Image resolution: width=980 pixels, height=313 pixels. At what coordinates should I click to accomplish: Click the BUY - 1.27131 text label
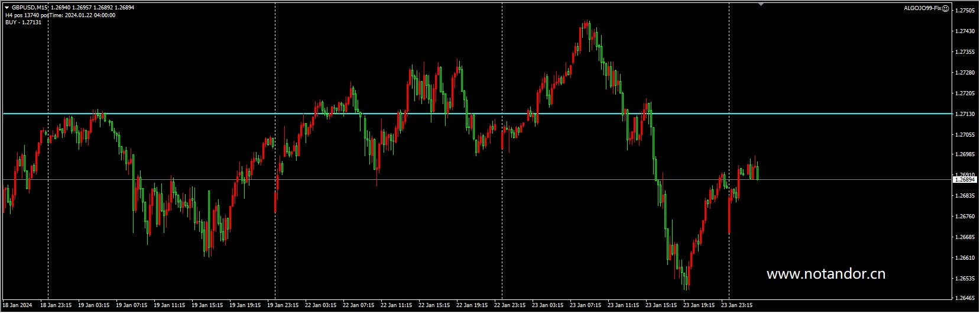tap(24, 22)
